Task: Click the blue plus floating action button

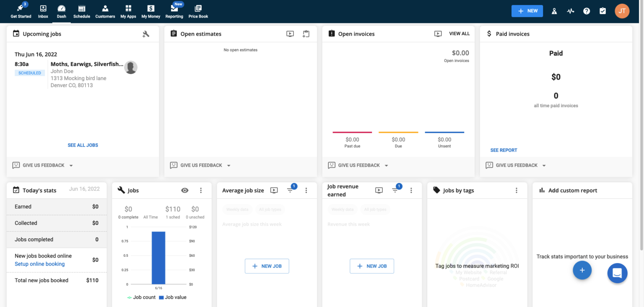Action: (582, 270)
